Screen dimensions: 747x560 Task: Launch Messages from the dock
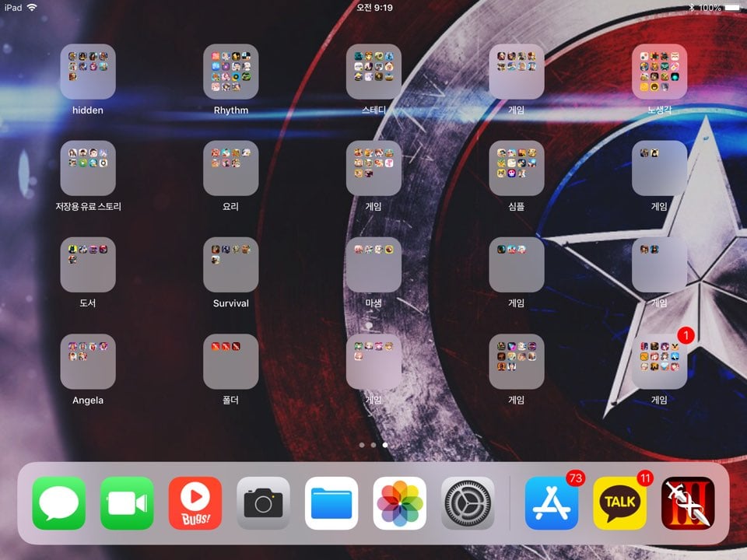coord(59,503)
